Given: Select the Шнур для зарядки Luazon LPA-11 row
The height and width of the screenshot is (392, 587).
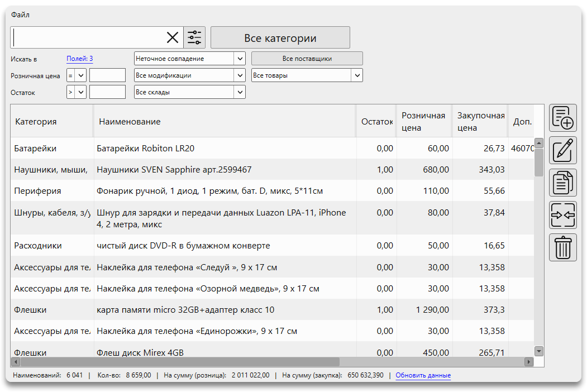Looking at the screenshot, I should (x=272, y=218).
